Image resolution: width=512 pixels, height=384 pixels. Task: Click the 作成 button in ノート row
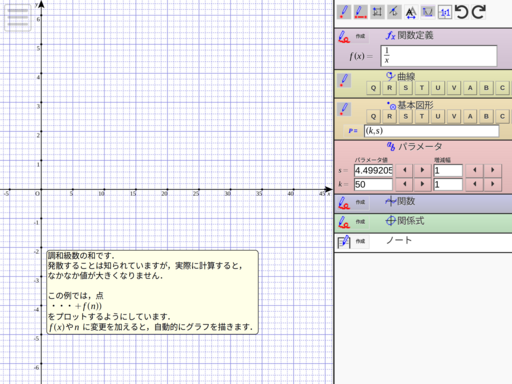(x=360, y=241)
